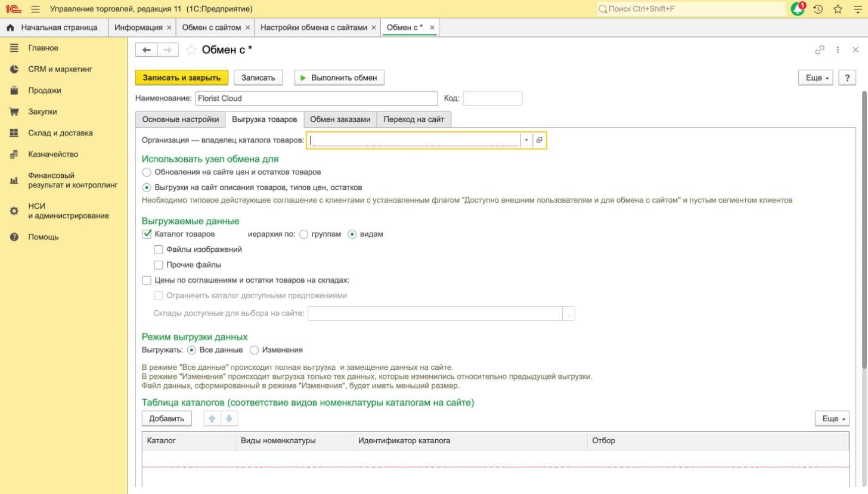The width and height of the screenshot is (868, 494).
Task: Click Записать и закрыть button
Action: (182, 78)
